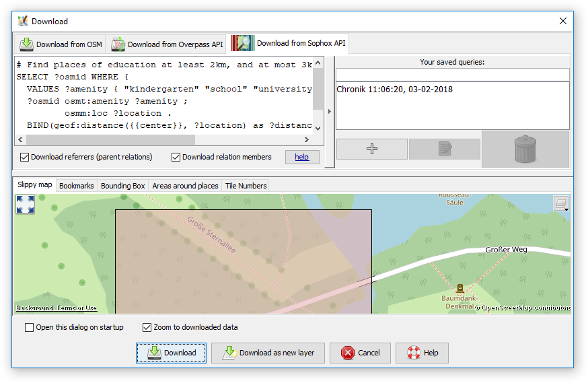Click query editor horizontal scroll right arrow

click(x=307, y=140)
